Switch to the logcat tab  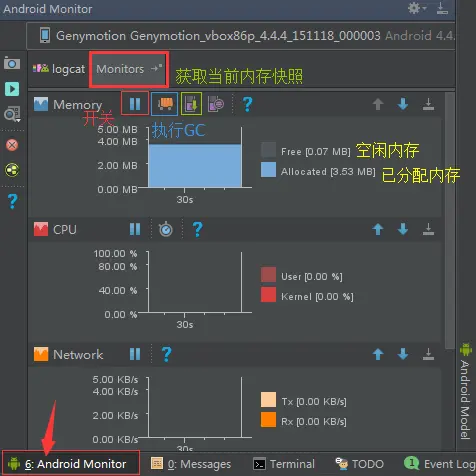59,69
